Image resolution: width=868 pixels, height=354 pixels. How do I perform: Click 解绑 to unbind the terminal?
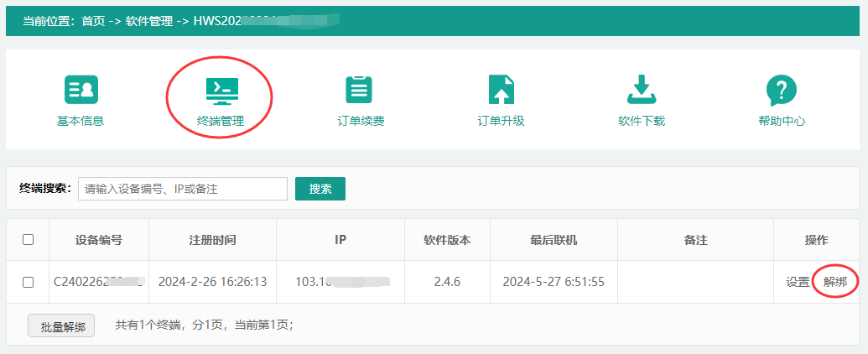point(835,283)
